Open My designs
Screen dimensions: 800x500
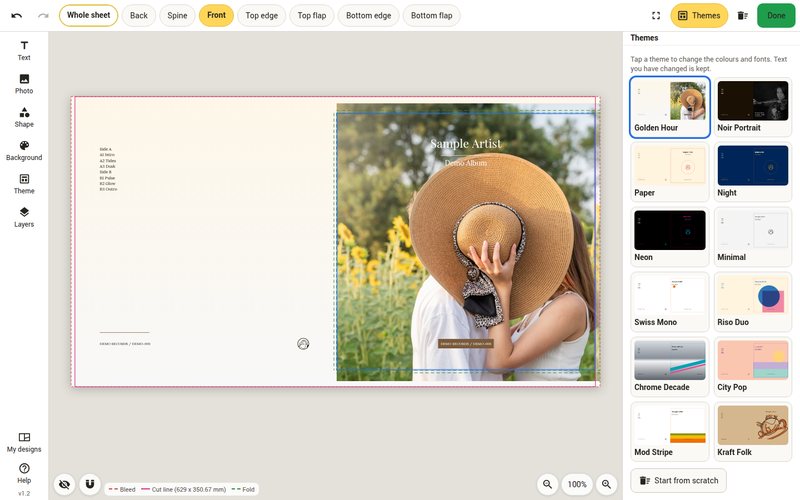[24, 442]
